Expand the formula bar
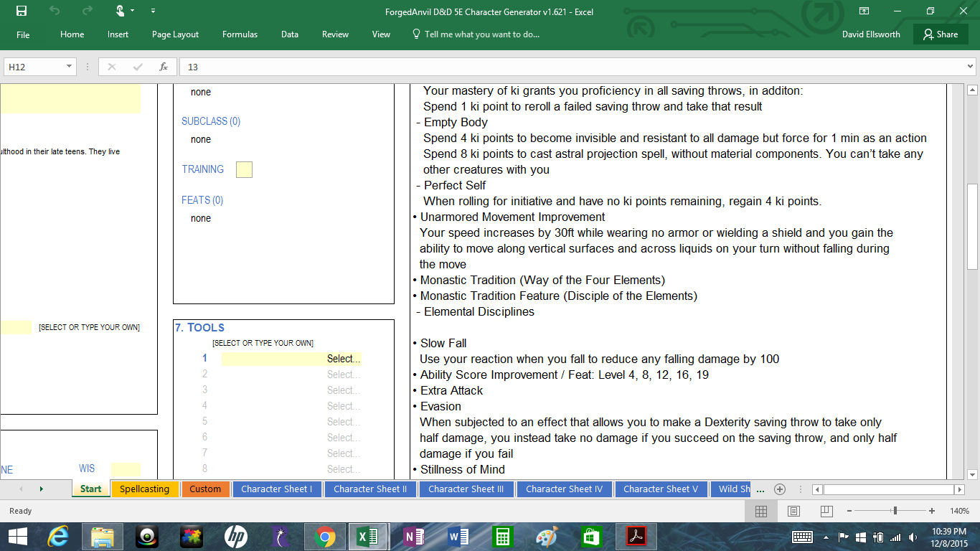980x551 pixels. point(970,67)
